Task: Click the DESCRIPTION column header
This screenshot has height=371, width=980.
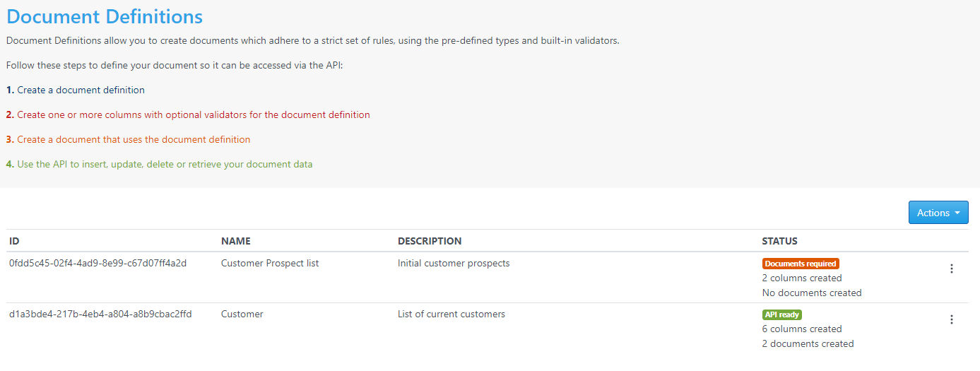Action: pos(430,241)
